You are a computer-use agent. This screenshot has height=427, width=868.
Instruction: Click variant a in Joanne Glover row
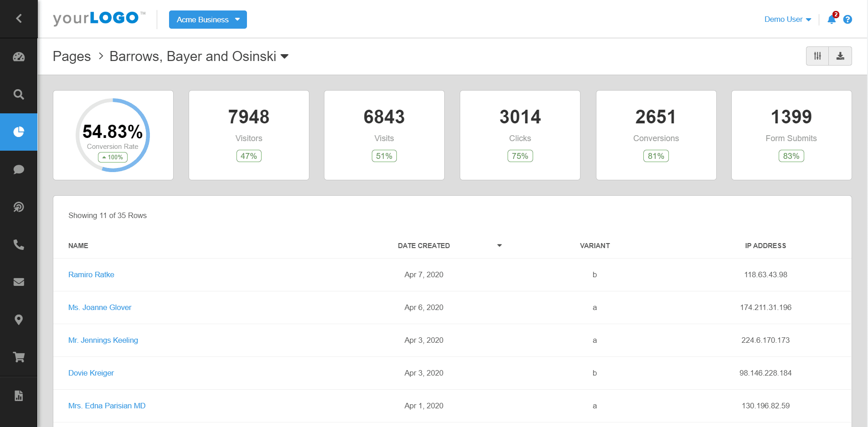(595, 307)
